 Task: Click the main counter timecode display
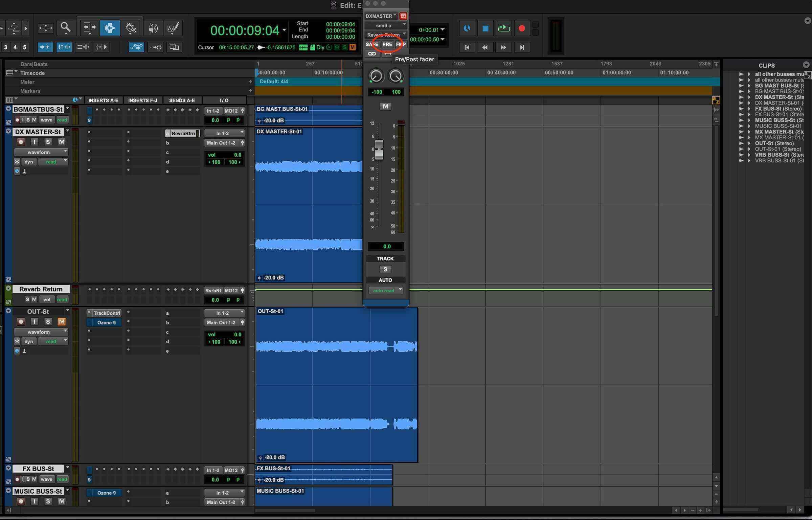pyautogui.click(x=245, y=30)
